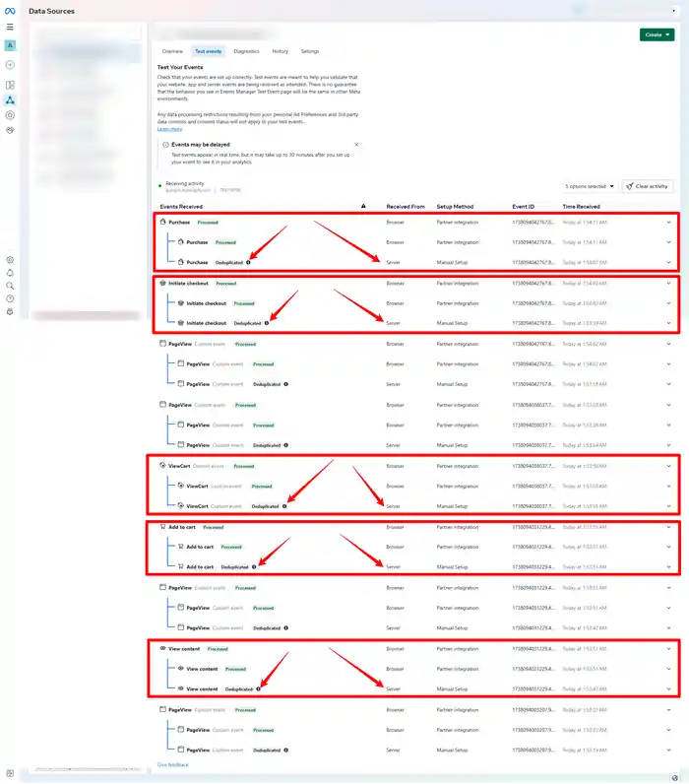Dismiss the Events may be delayed notice

tap(356, 145)
